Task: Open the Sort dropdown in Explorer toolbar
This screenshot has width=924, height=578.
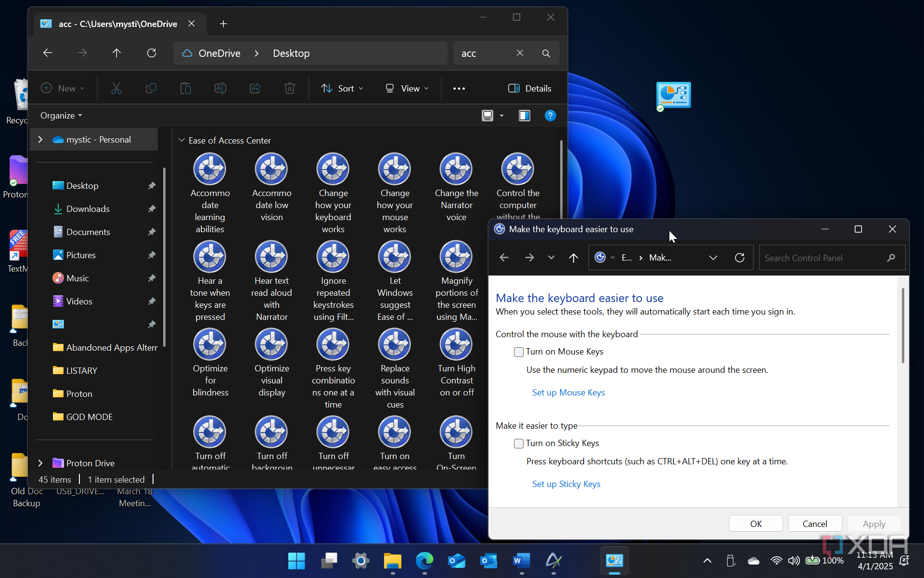Action: click(342, 88)
